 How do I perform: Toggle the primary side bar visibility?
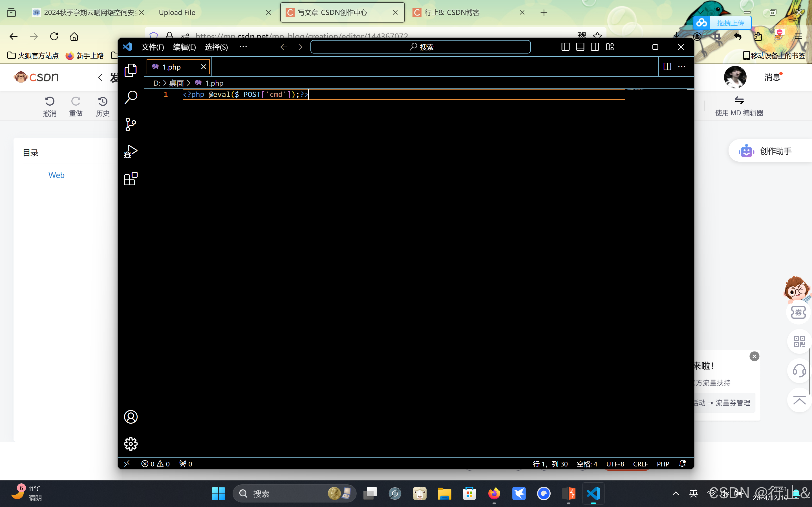565,47
